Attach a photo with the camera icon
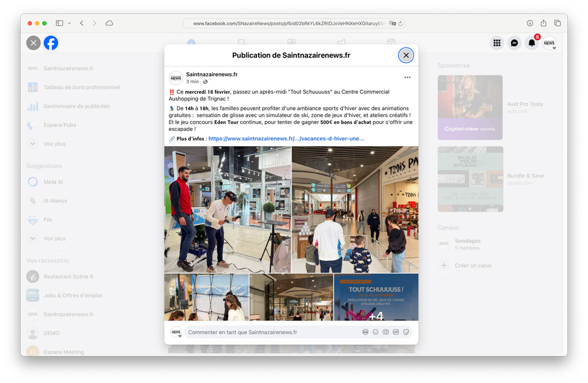This screenshot has width=588, height=383. pos(386,332)
